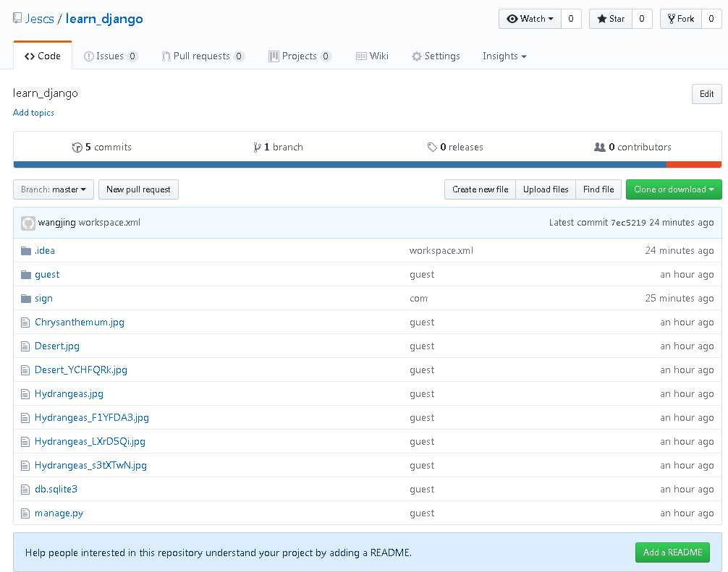
Task: Open latest commit hash 7ec5219
Action: [628, 223]
